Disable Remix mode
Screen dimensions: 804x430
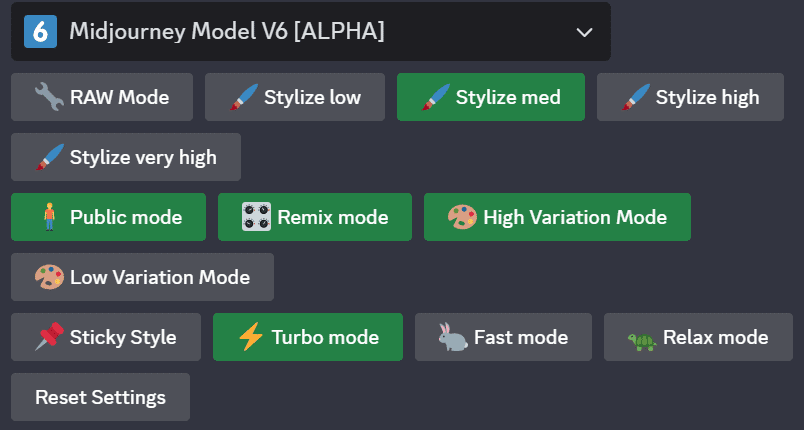click(315, 217)
